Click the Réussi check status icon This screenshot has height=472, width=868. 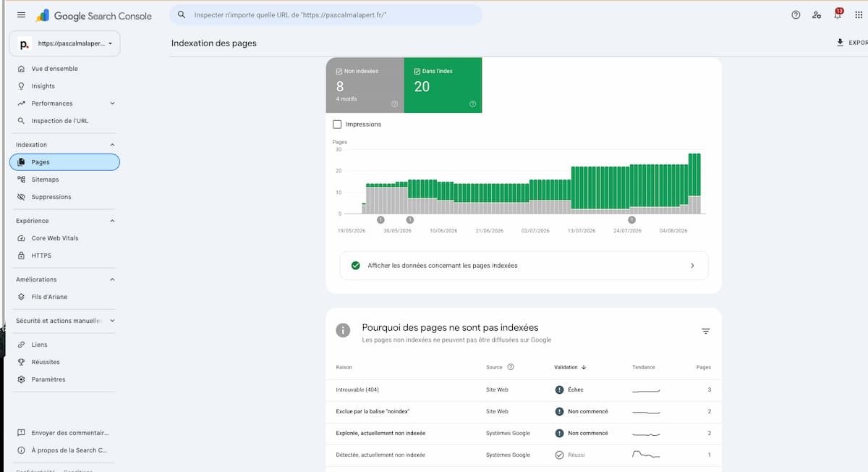[559, 455]
